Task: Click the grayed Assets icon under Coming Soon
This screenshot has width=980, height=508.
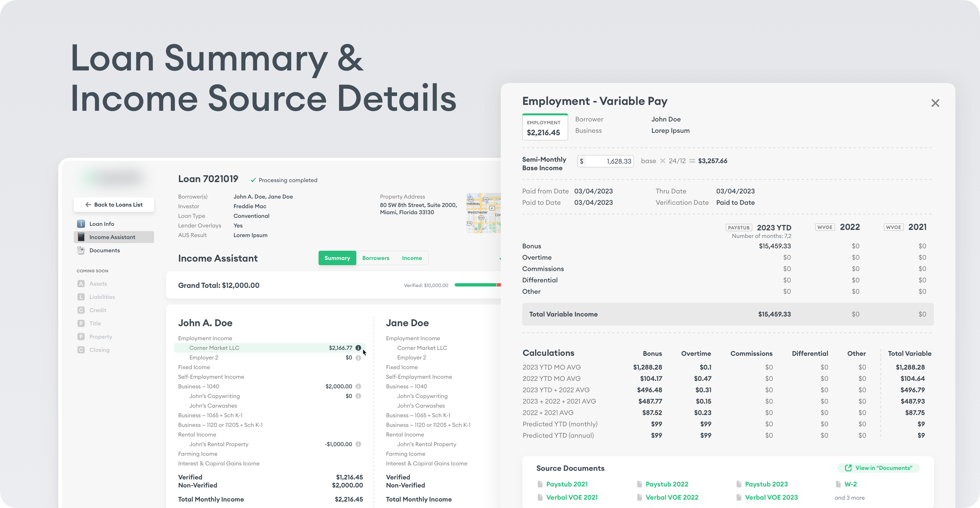Action: (x=81, y=284)
